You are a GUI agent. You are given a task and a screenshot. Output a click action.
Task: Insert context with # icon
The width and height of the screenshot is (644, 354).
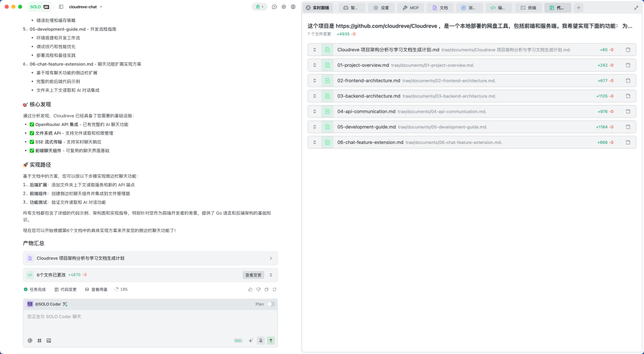point(39,340)
